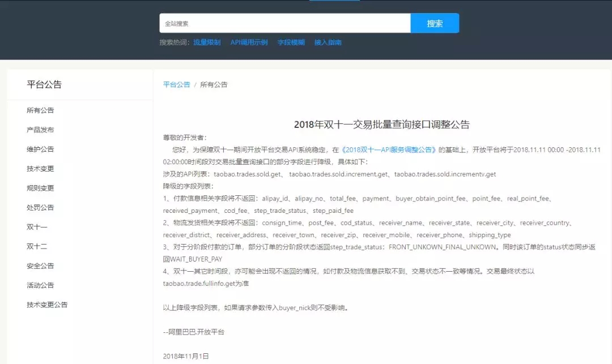Open the 规则变更 sidebar category
Viewport: 612px width, 364px height.
point(40,188)
